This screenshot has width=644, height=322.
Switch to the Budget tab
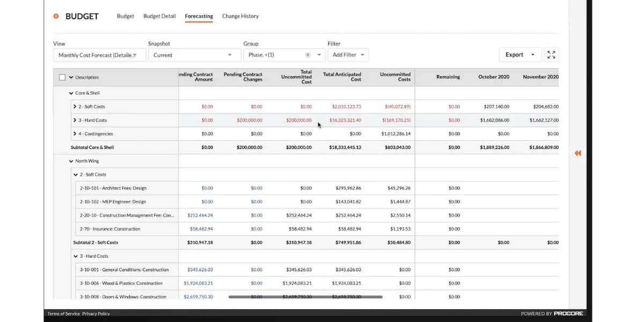tap(126, 16)
